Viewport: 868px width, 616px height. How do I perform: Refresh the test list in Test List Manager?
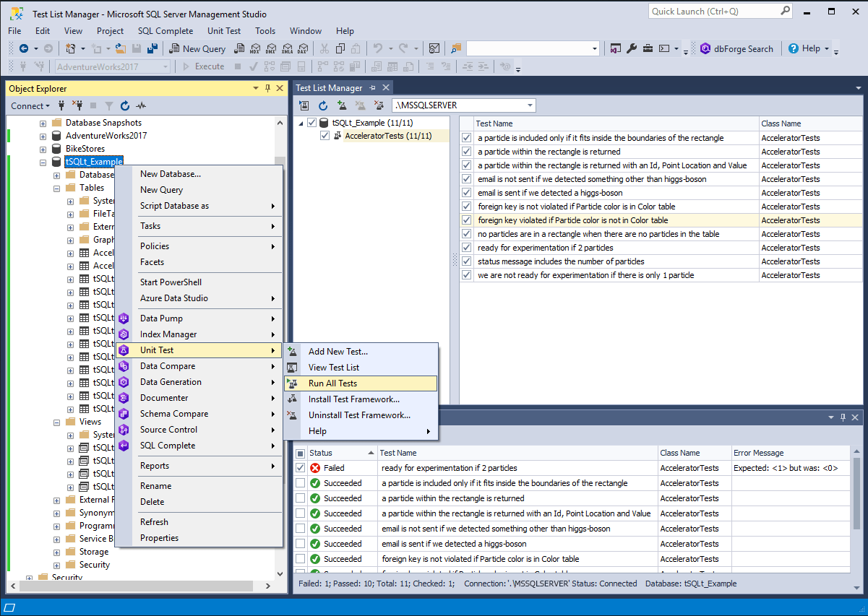pos(322,105)
